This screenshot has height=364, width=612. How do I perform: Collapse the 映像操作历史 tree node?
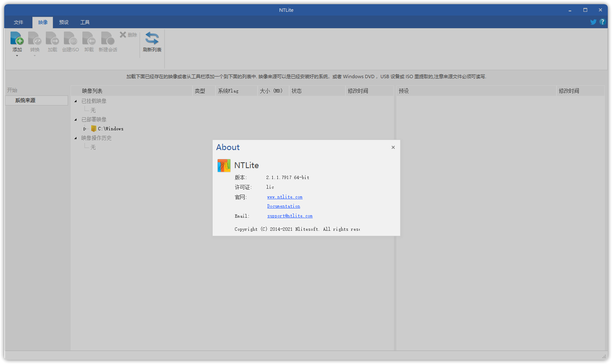pos(76,138)
